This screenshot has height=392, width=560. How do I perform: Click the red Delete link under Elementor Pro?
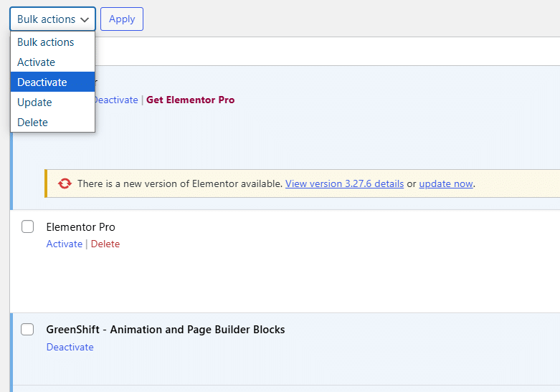[105, 244]
